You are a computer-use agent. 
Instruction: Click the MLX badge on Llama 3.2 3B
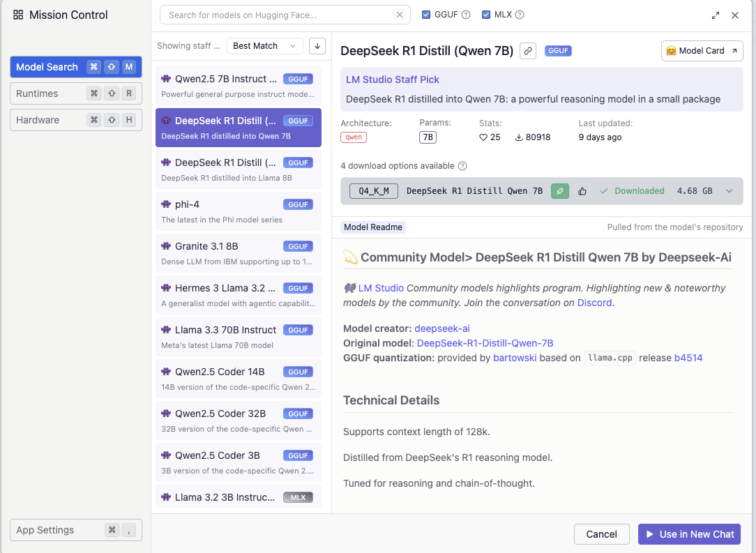[x=298, y=497]
